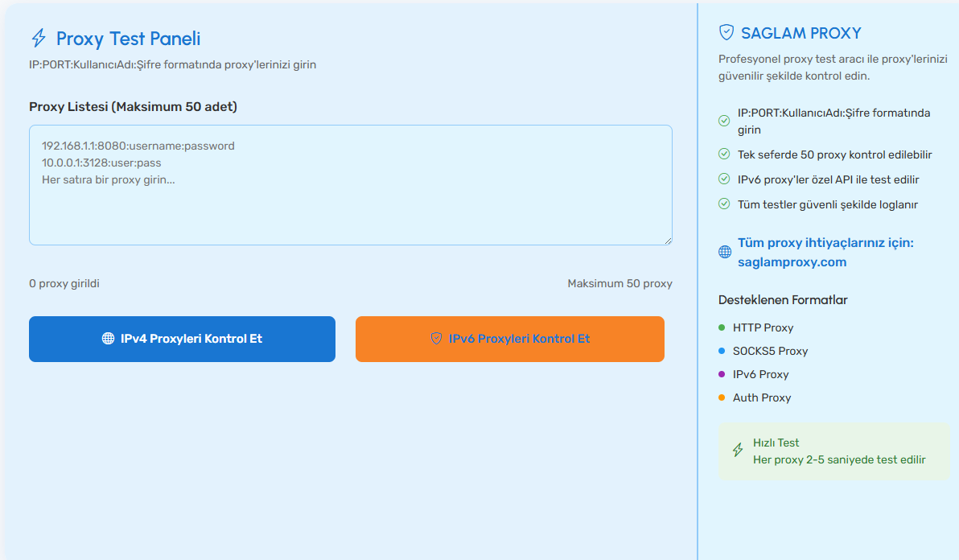Click the purple dot beside IPv6 Proxy
The height and width of the screenshot is (560, 959).
coord(722,374)
